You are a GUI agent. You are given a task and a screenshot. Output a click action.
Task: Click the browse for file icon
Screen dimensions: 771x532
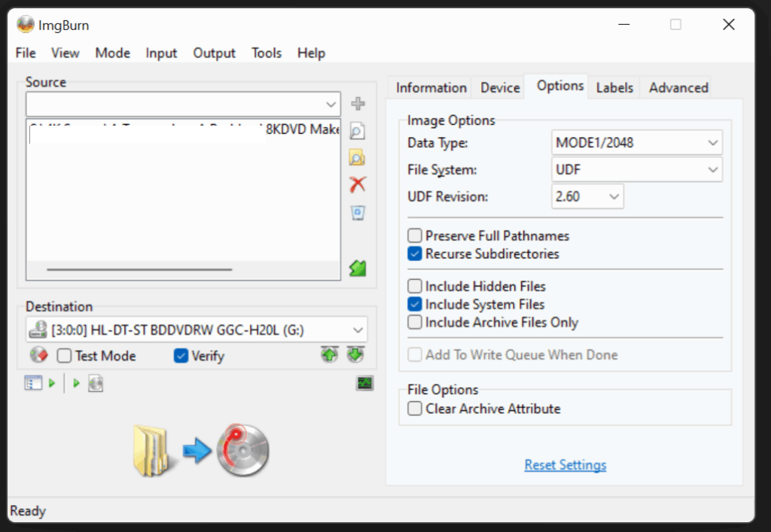[x=358, y=132]
